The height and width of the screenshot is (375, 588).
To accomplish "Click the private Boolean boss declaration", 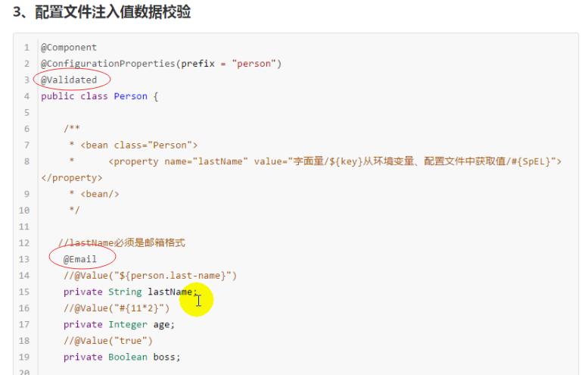I will (x=122, y=357).
